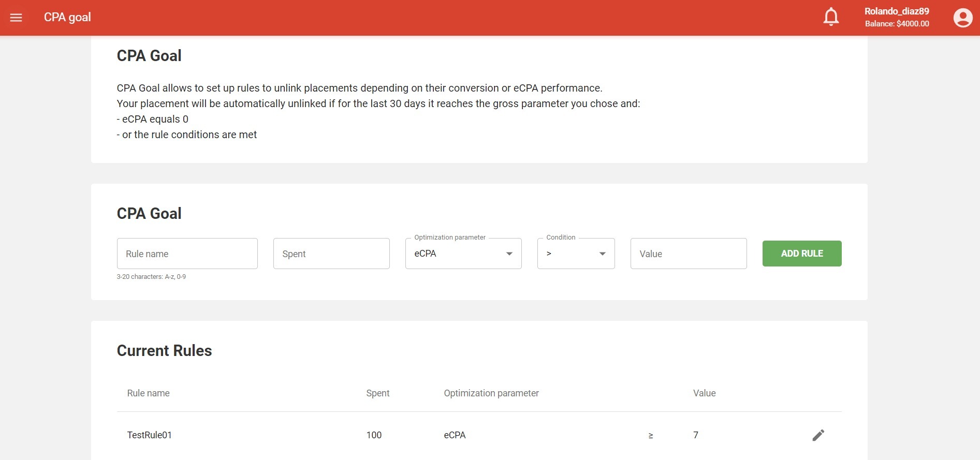This screenshot has height=460, width=980.
Task: Edit the TestRule01 rule with pencil icon
Action: (x=818, y=435)
